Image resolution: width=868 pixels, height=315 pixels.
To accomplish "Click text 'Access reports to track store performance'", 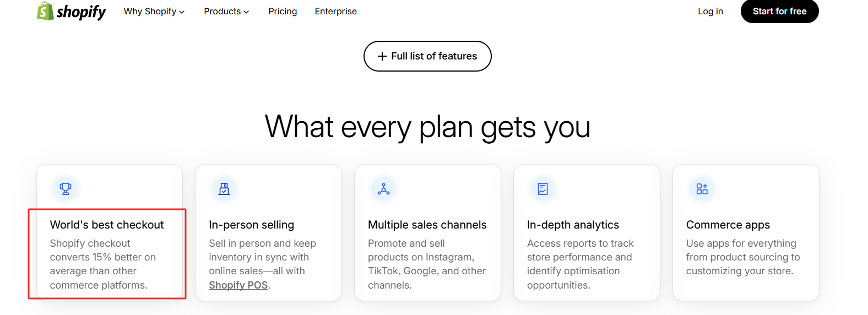I will (580, 250).
